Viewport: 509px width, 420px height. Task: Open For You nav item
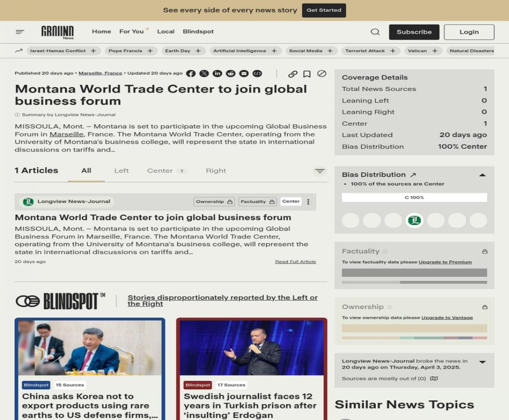coord(132,31)
